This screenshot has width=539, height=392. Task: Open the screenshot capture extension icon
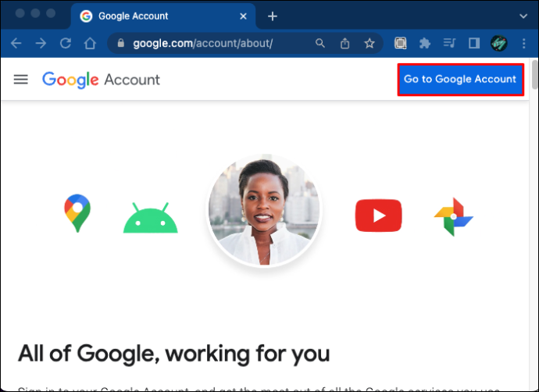click(x=400, y=43)
